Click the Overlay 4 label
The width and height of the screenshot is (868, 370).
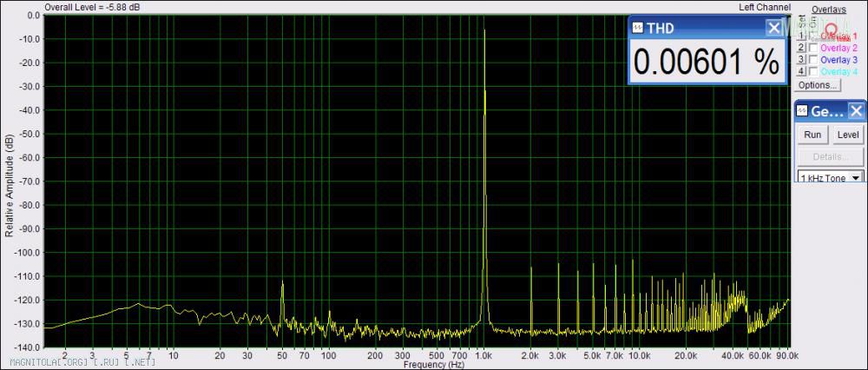[838, 71]
